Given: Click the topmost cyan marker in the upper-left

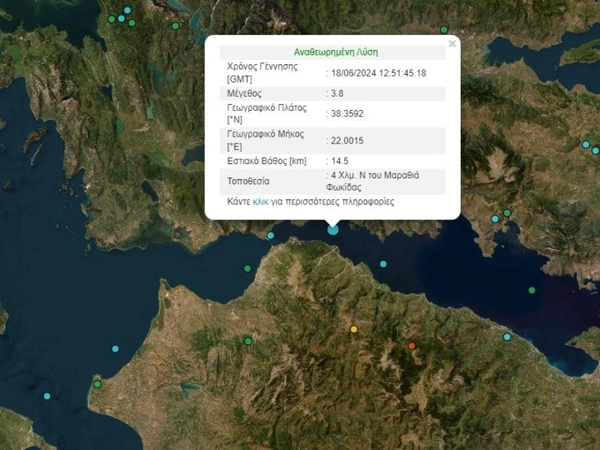Looking at the screenshot, I should click(x=127, y=10).
